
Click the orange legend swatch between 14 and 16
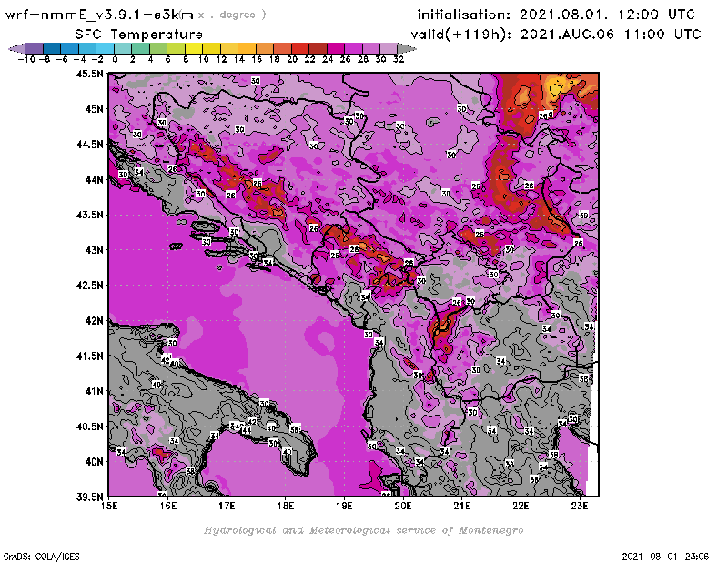click(247, 49)
